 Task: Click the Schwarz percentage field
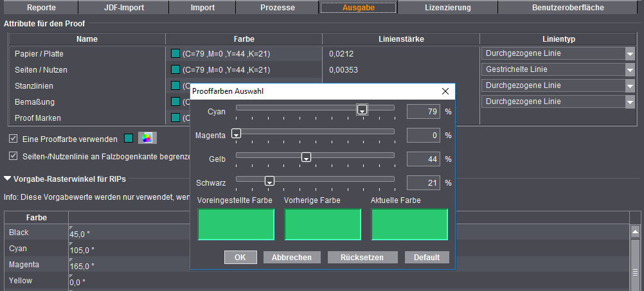tap(424, 182)
